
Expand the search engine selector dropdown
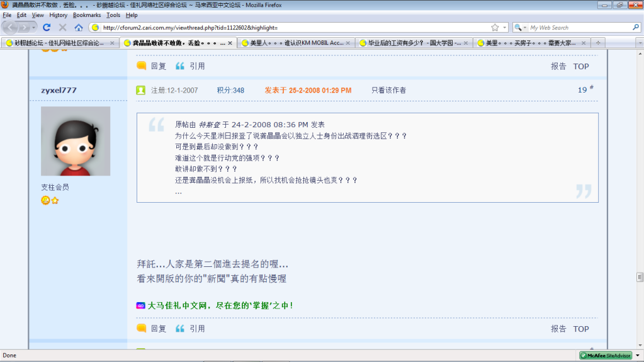[x=524, y=28]
